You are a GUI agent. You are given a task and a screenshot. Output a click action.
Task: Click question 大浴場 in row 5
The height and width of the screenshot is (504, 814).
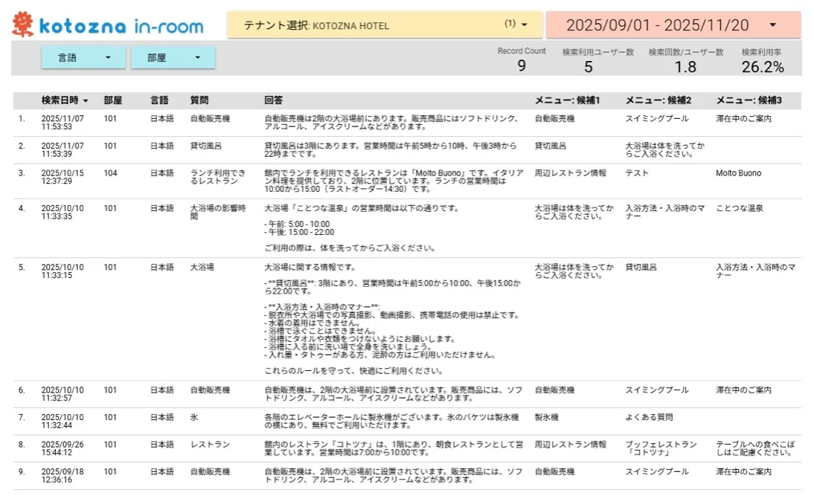point(202,268)
